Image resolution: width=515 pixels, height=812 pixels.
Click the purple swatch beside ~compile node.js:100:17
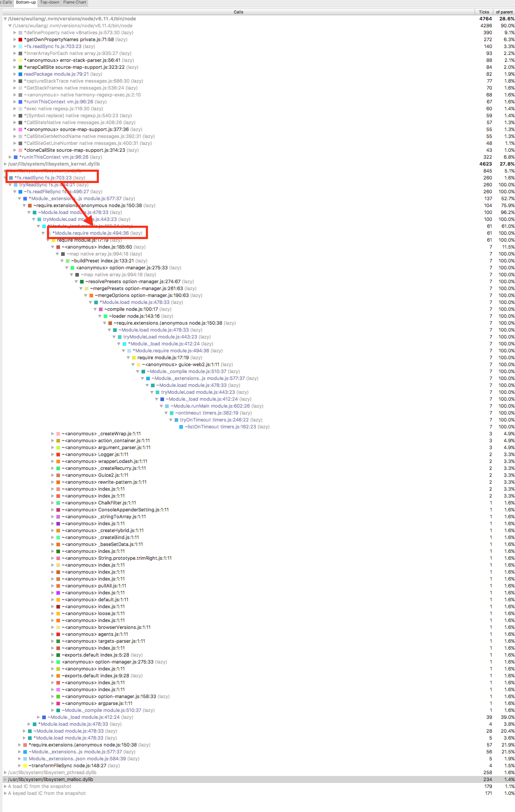[101, 309]
